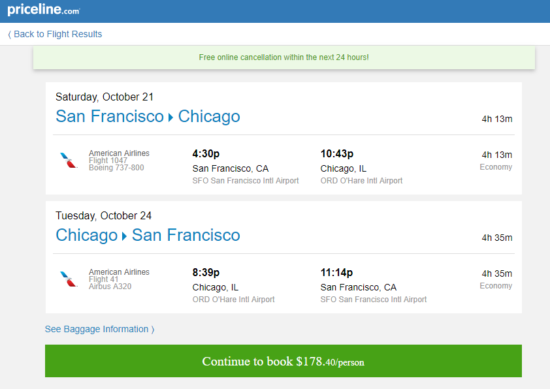The height and width of the screenshot is (389, 550).
Task: Click the American Airlines logo for Flight 1047
Action: [x=68, y=160]
